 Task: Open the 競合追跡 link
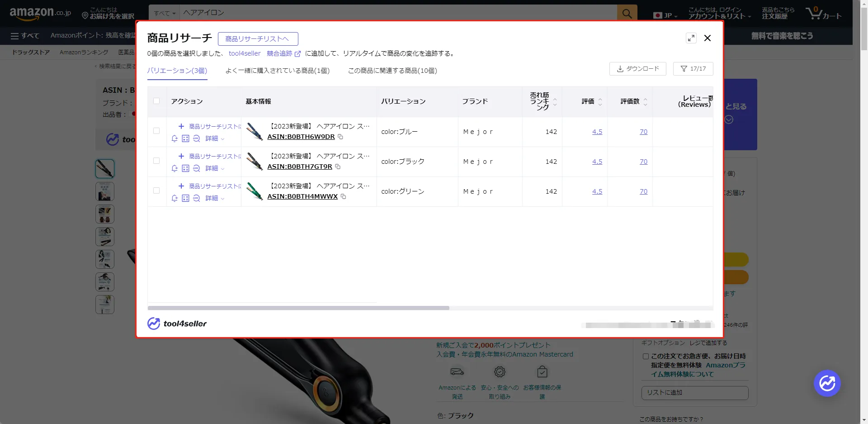pos(279,53)
